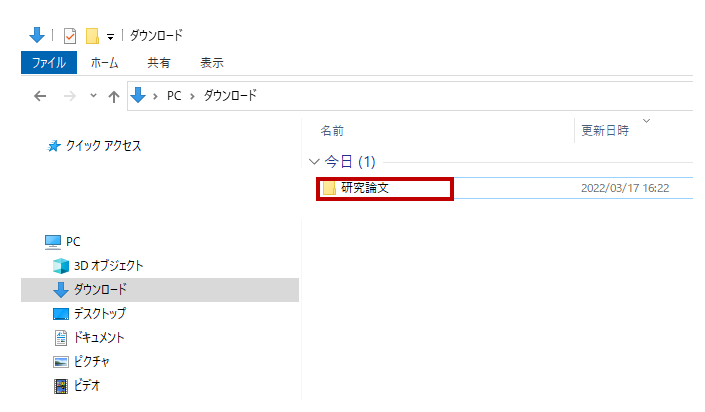This screenshot has height=412, width=705.
Task: Go up one folder level with up arrow
Action: click(x=114, y=96)
